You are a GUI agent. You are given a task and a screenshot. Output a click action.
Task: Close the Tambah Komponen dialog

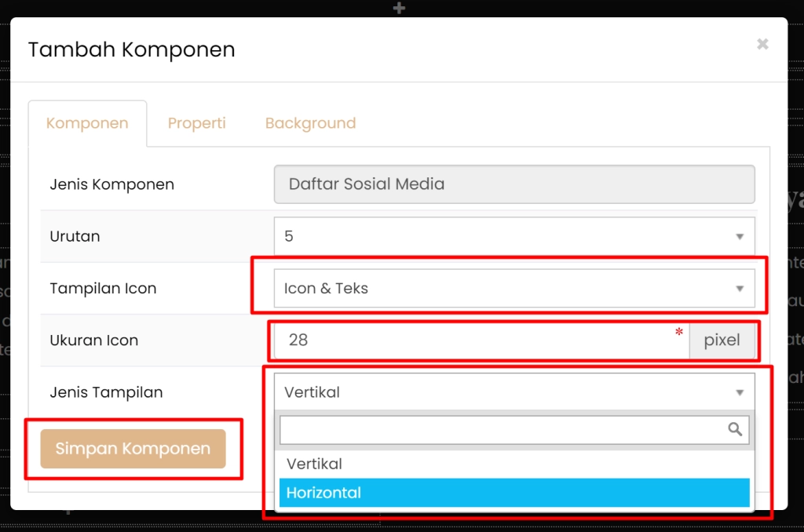tap(762, 45)
